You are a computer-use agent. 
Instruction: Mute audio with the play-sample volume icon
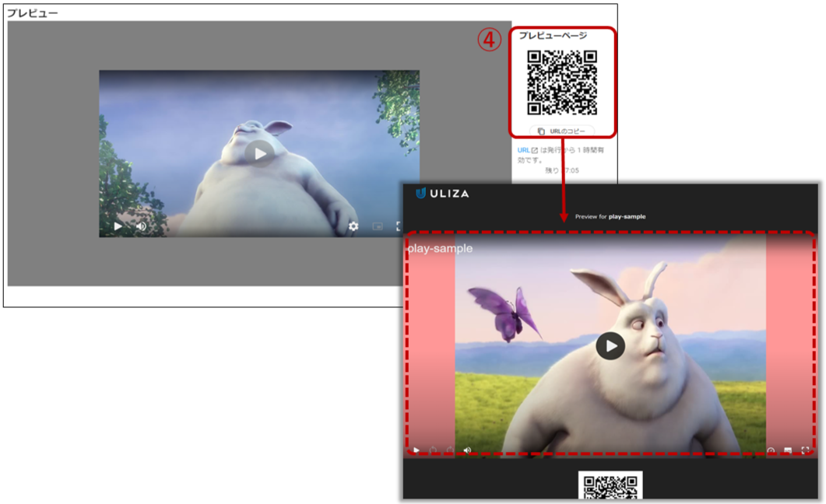click(467, 450)
